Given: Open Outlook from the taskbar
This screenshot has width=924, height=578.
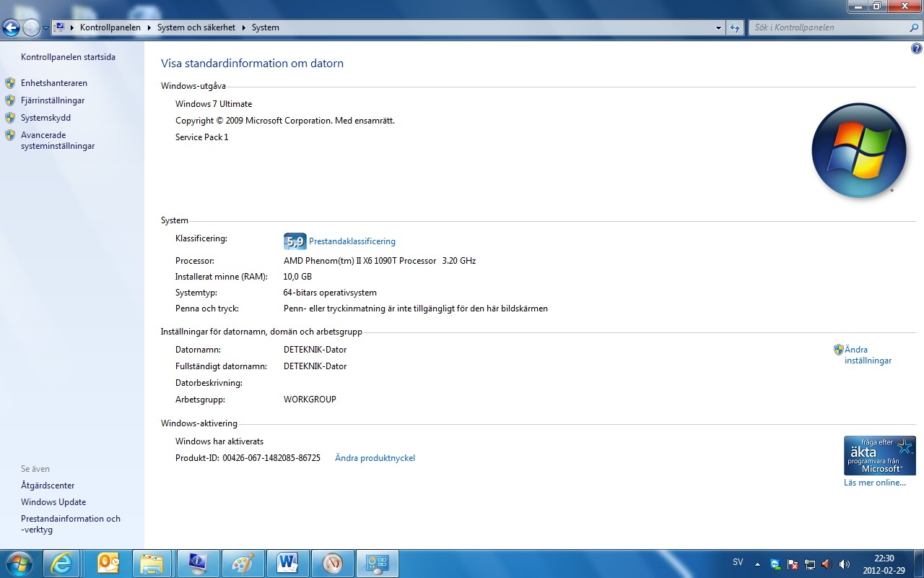Looking at the screenshot, I should point(107,564).
